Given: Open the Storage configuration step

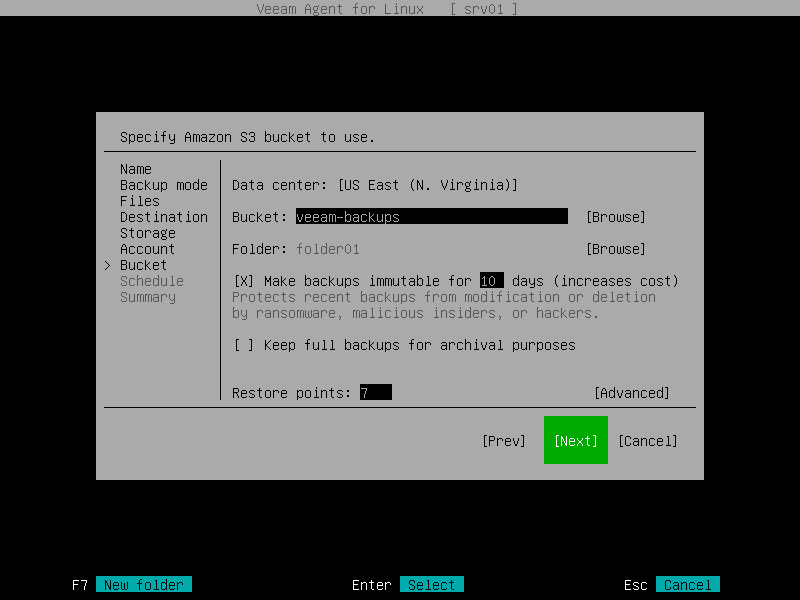Looking at the screenshot, I should click(x=147, y=233).
